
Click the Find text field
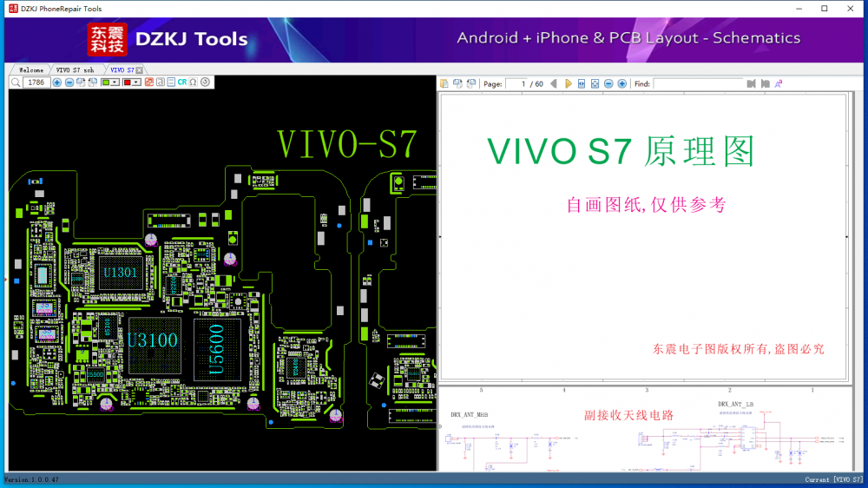coord(698,84)
